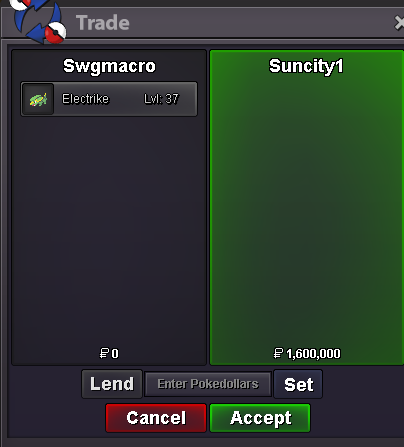Screen dimensions: 404x447
Task: Click the Lvl: 37 text
Action: point(161,99)
